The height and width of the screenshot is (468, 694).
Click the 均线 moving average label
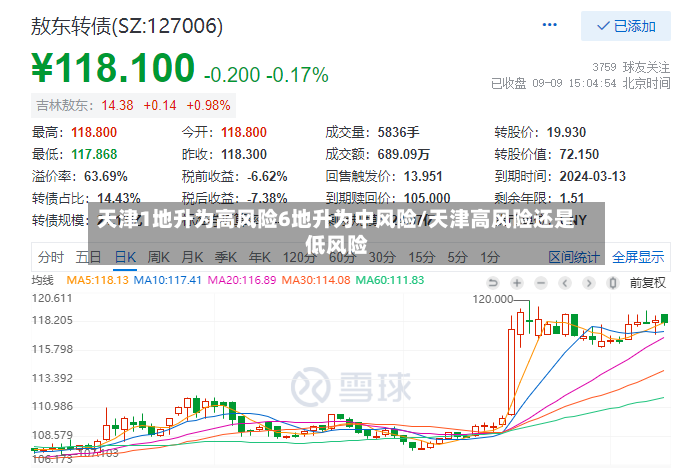pyautogui.click(x=42, y=280)
